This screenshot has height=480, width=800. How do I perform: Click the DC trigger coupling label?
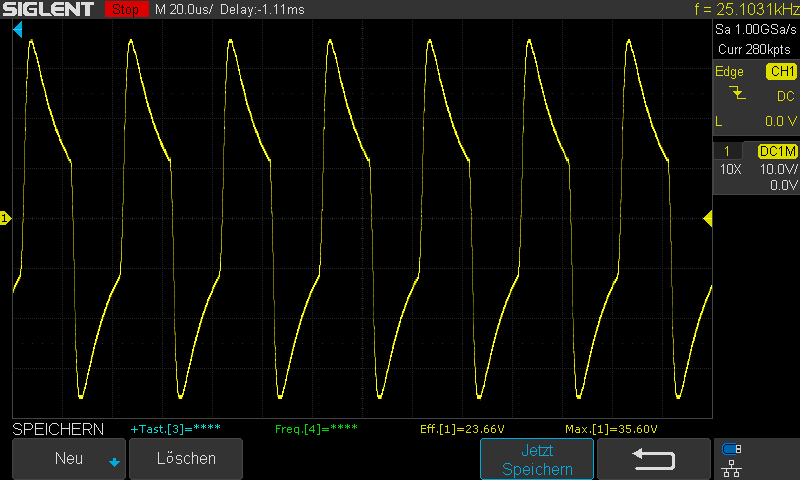(786, 96)
